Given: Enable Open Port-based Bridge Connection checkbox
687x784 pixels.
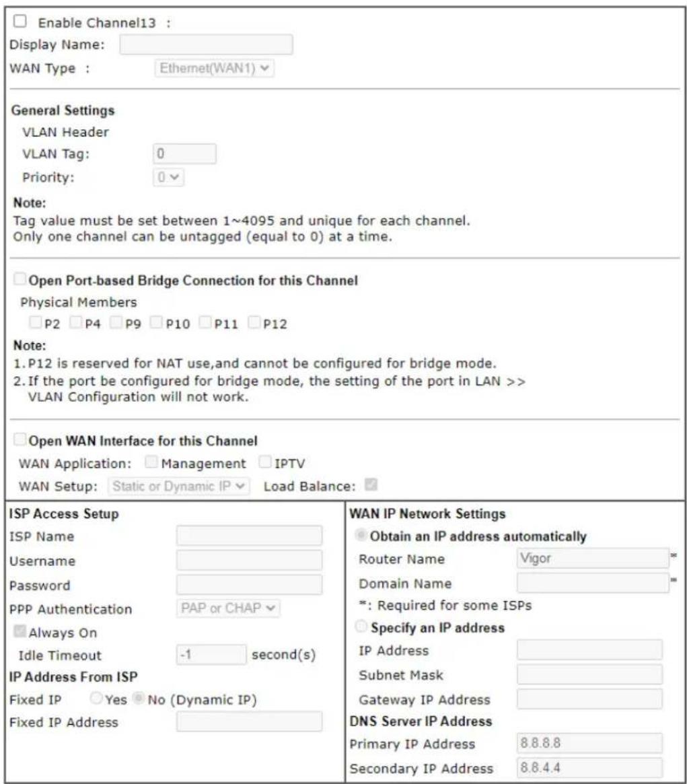Looking at the screenshot, I should coord(20,279).
